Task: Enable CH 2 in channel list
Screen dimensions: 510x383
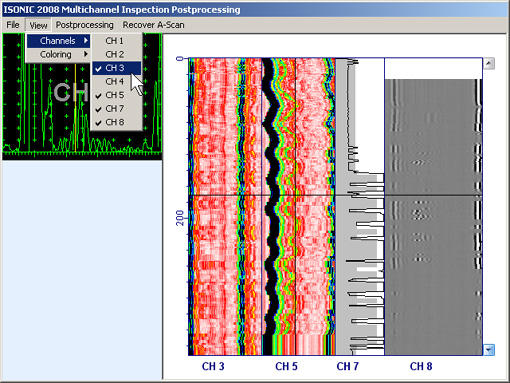Action: (x=117, y=54)
